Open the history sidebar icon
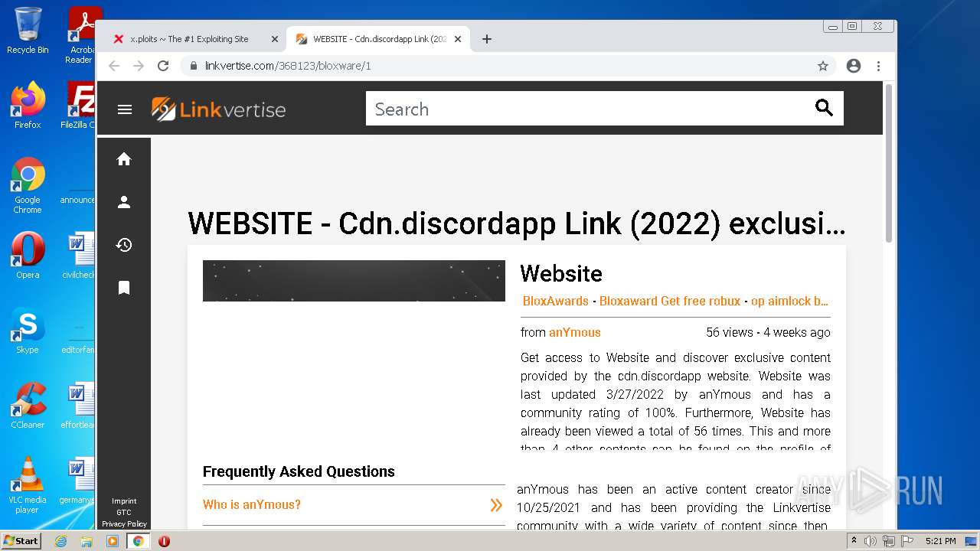Screen dimensions: 980x551 click(124, 245)
